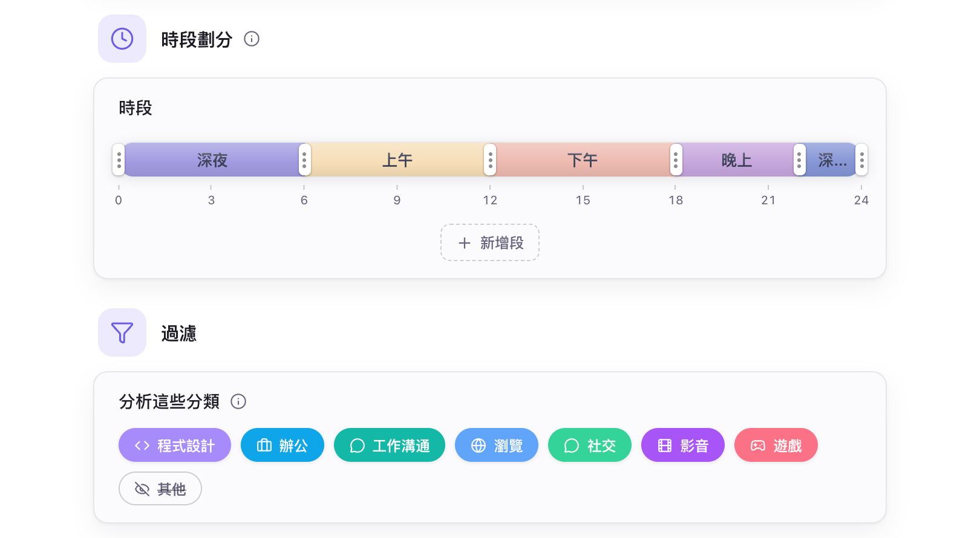Image resolution: width=980 pixels, height=538 pixels.
Task: Select the 下午 time segment
Action: pos(583,160)
